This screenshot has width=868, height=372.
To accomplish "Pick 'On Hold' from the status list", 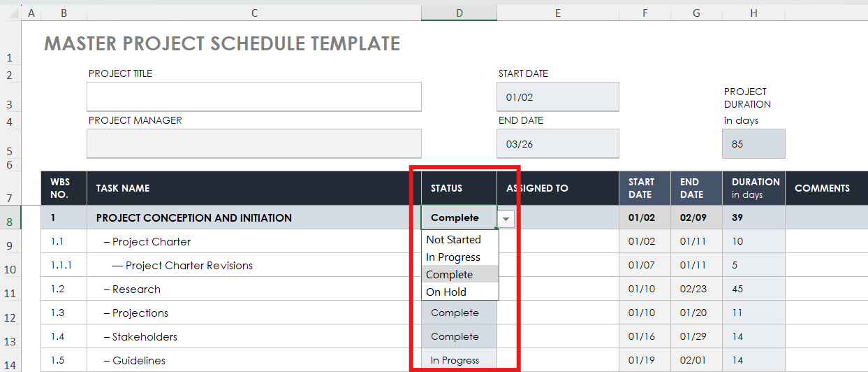I will pyautogui.click(x=447, y=292).
